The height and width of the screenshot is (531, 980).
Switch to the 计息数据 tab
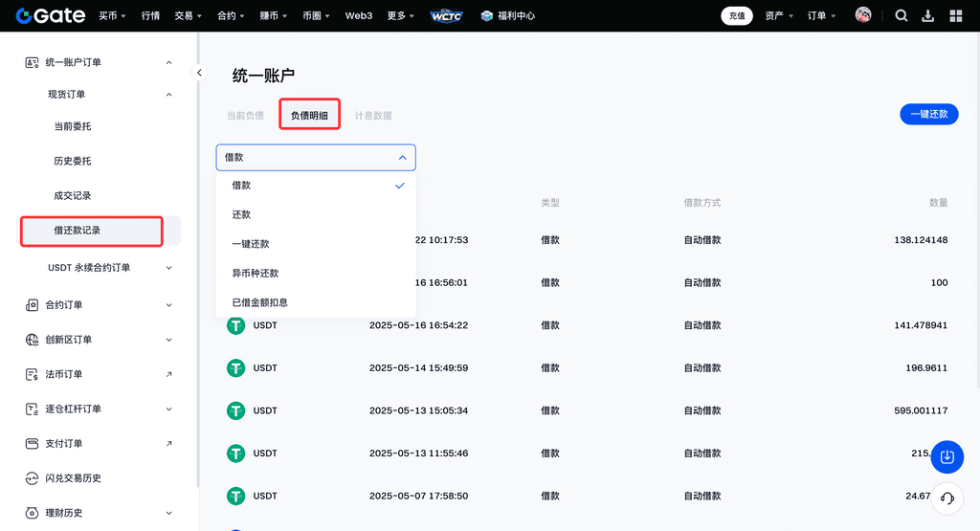[x=373, y=116]
